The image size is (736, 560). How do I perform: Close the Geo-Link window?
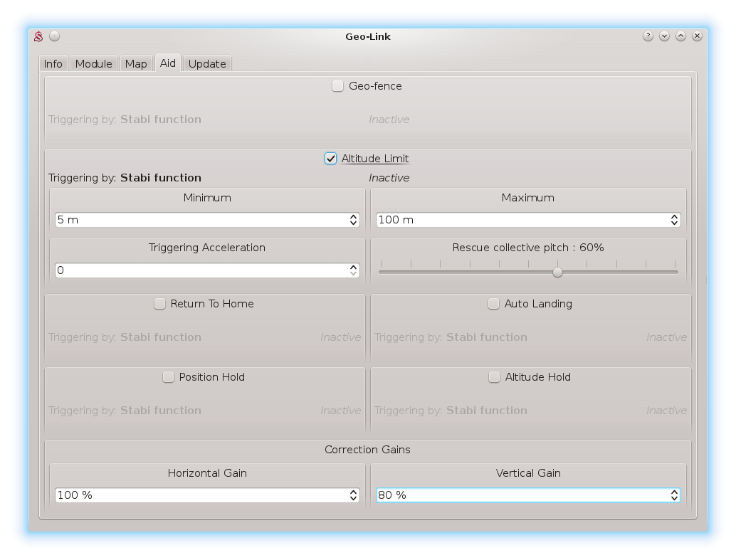[x=698, y=36]
